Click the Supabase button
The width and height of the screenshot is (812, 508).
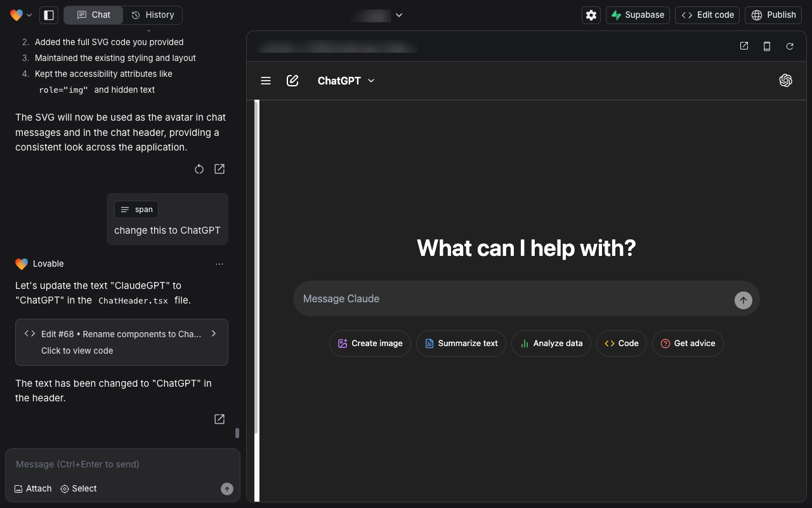click(x=638, y=15)
